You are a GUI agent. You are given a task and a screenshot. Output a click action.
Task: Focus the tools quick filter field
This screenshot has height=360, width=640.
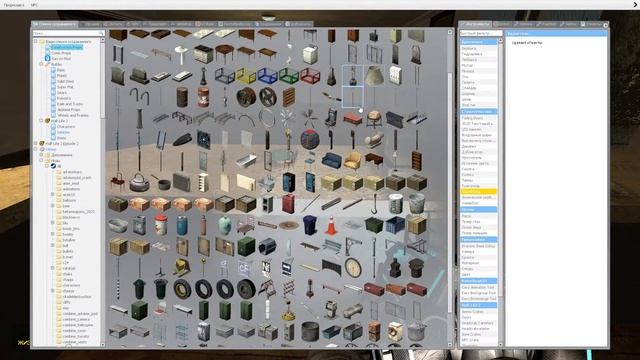[x=481, y=33]
